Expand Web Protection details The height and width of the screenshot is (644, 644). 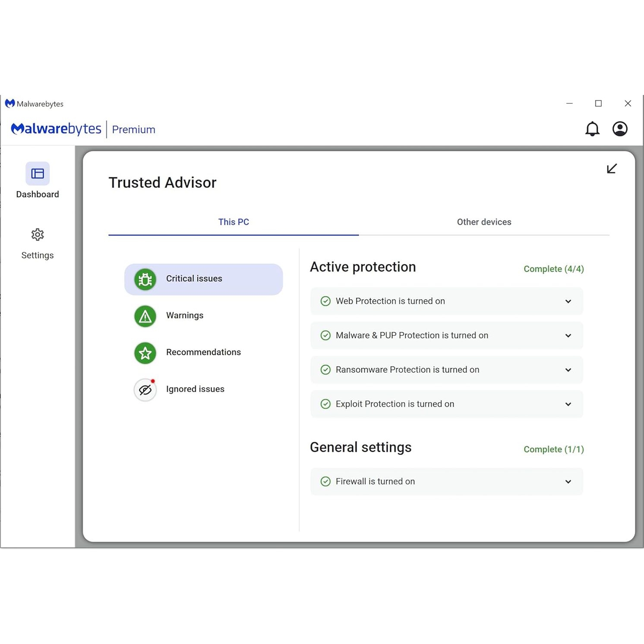click(568, 301)
